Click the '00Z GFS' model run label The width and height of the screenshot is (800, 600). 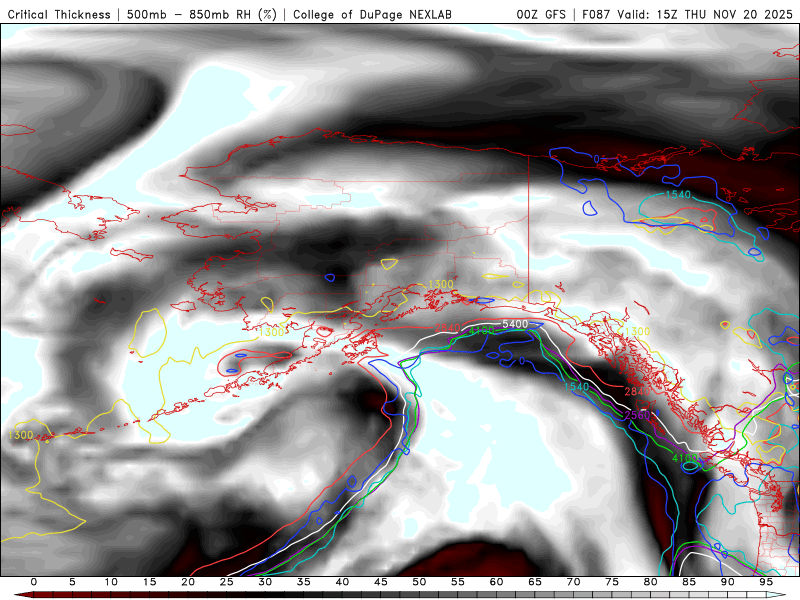(541, 14)
